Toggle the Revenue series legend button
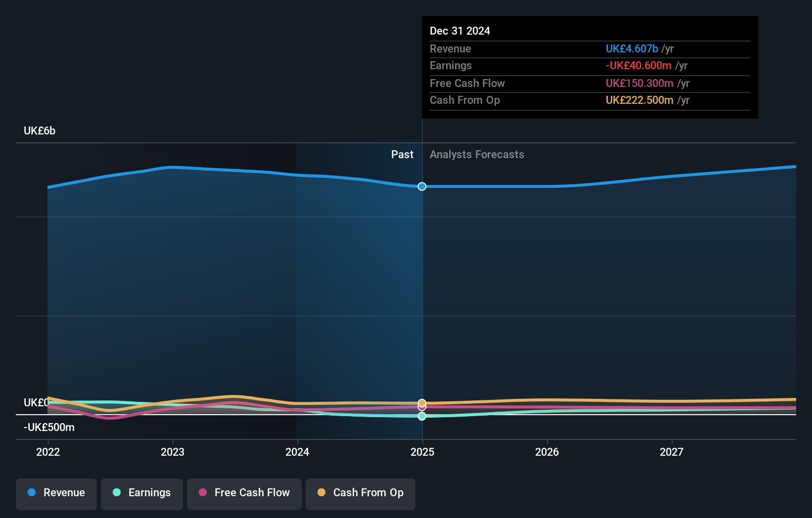Viewport: 812px width, 518px height. pos(56,494)
